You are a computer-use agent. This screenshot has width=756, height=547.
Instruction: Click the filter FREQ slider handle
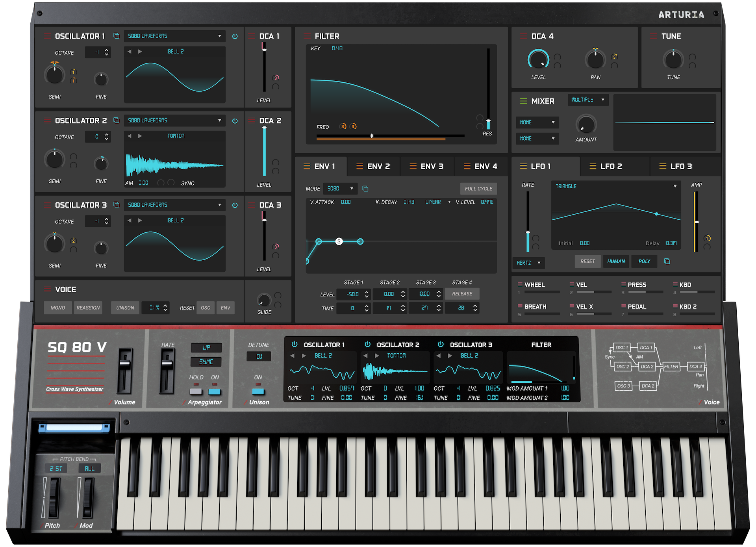[372, 136]
